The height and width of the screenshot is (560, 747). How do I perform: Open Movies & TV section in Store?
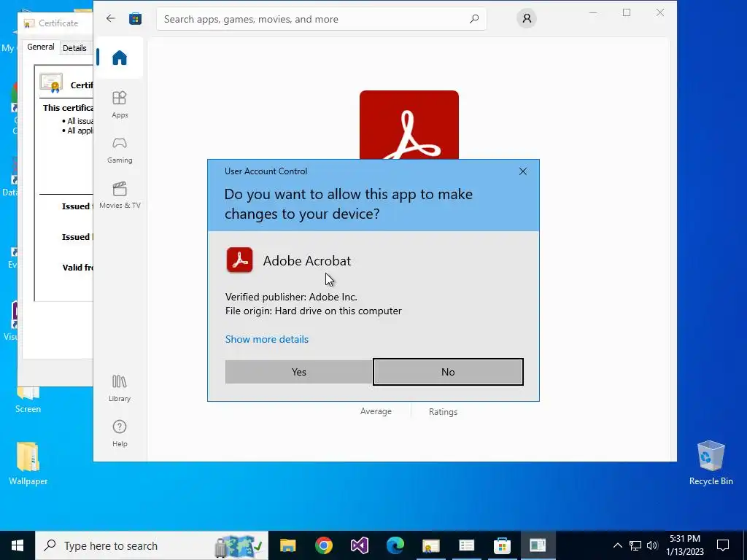pos(120,195)
